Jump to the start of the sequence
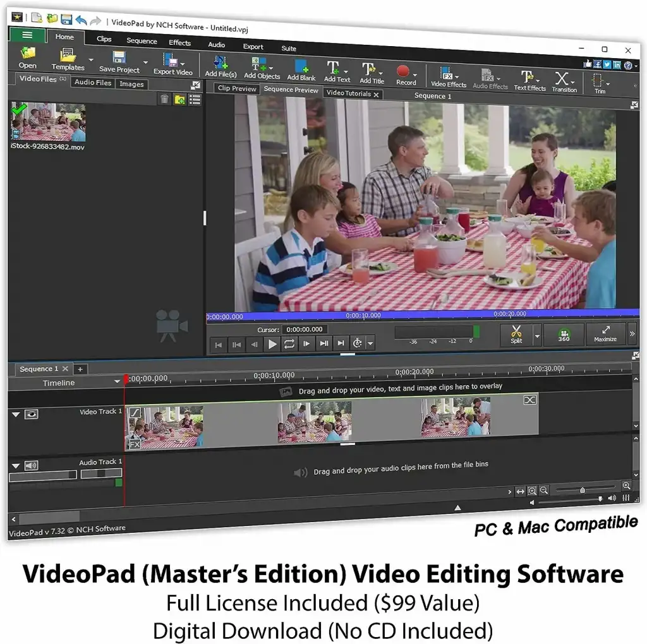Screen dimensions: 647x644 point(218,345)
